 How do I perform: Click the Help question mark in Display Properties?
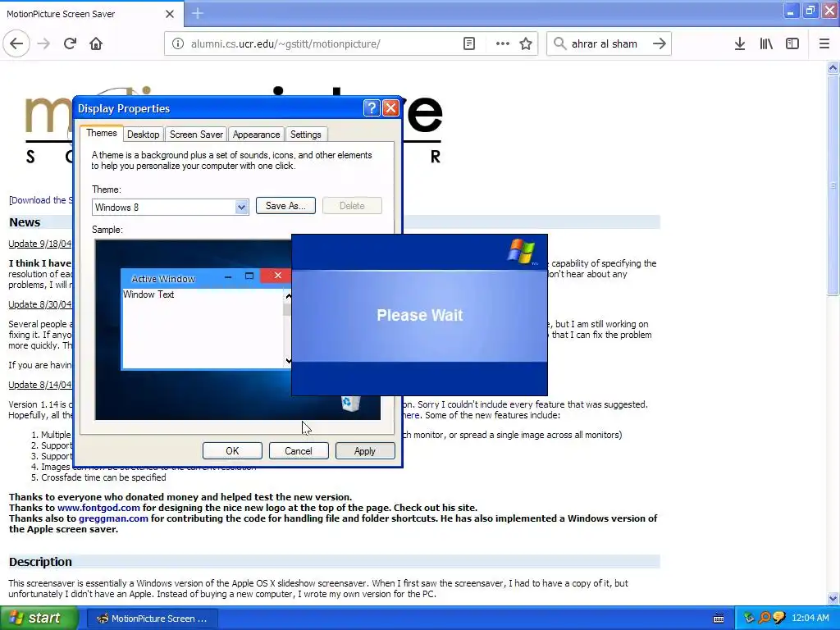[x=372, y=108]
